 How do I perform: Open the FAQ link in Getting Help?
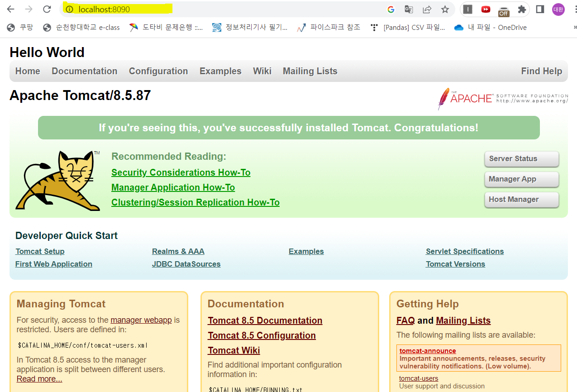coord(405,320)
